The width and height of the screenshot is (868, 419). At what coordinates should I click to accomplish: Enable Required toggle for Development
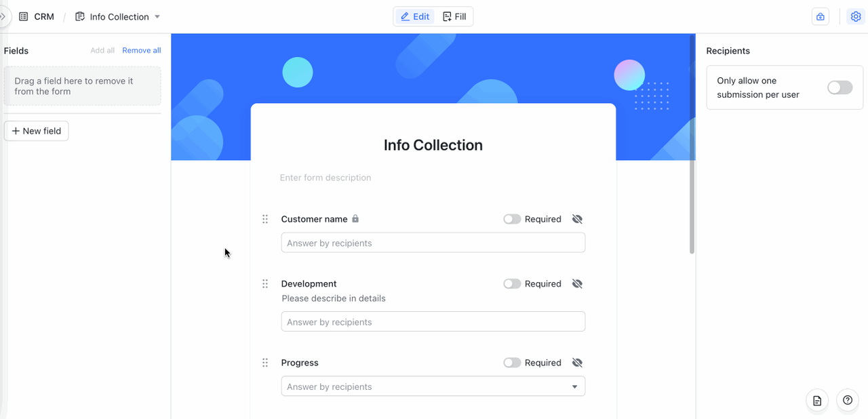(x=512, y=283)
